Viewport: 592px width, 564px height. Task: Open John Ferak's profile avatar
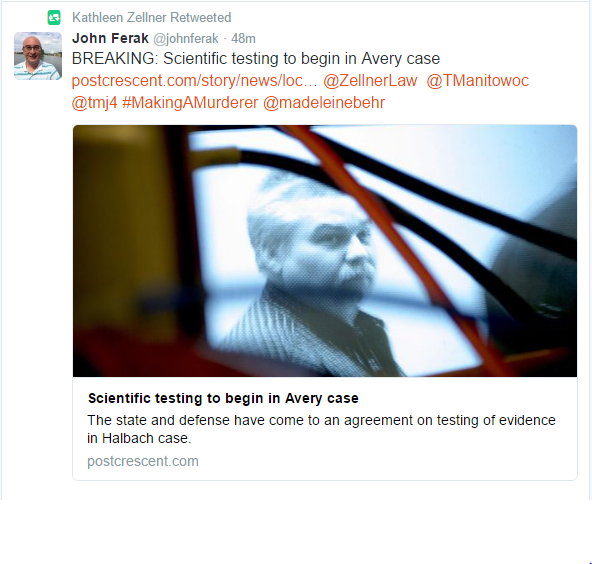38,56
